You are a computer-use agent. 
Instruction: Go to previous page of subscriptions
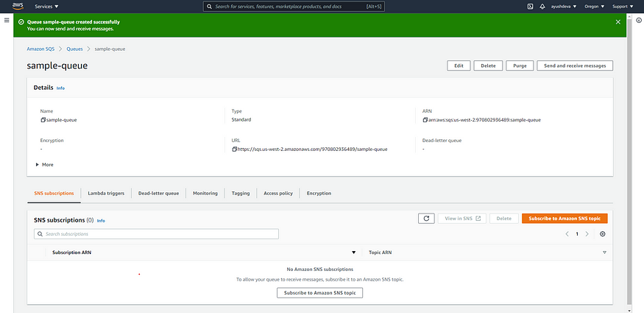point(567,234)
